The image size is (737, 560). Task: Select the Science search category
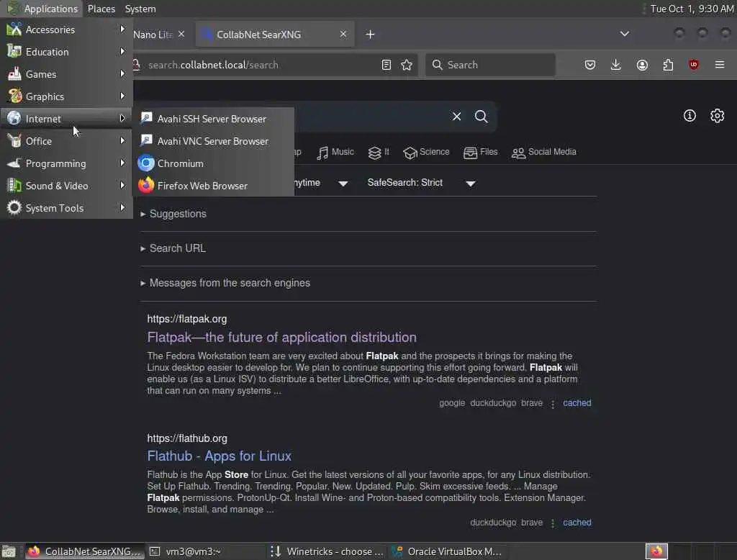[426, 153]
